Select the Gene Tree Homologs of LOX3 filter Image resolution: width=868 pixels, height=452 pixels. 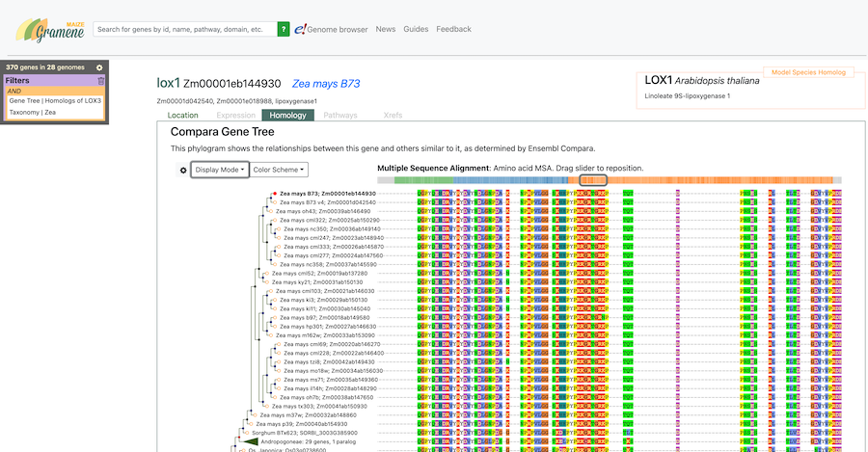55,100
